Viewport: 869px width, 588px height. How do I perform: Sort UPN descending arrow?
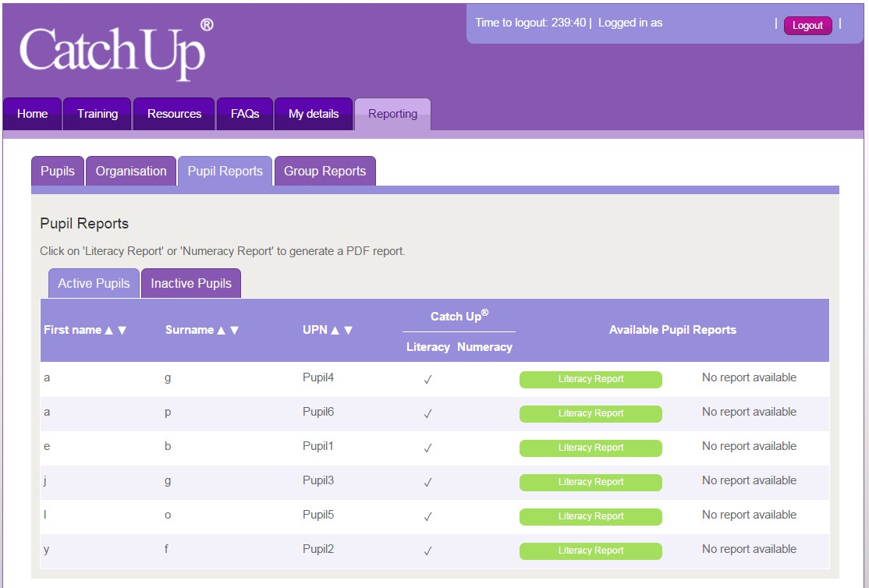coord(349,331)
